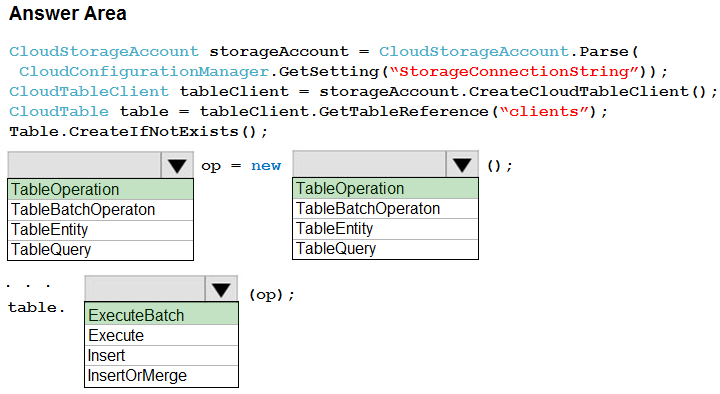Screen dimensions: 720x394
Task: Select TableQuery in left type list
Action: (x=101, y=250)
